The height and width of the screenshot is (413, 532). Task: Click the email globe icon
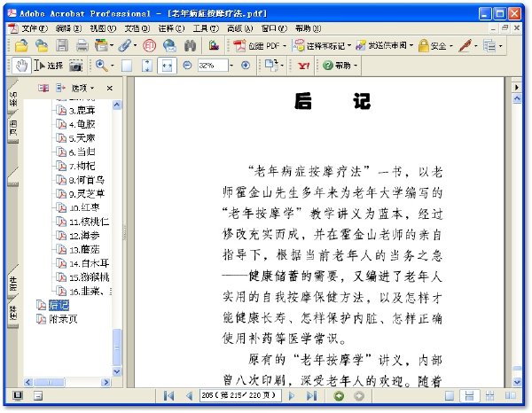(x=169, y=46)
